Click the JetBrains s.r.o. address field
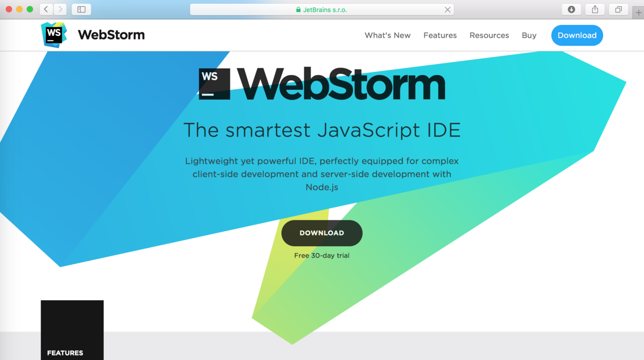This screenshot has height=360, width=644. [322, 9]
